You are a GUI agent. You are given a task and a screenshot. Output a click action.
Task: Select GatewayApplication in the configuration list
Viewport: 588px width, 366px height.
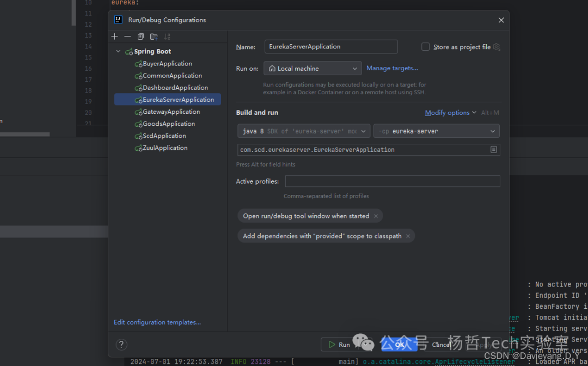[171, 112]
